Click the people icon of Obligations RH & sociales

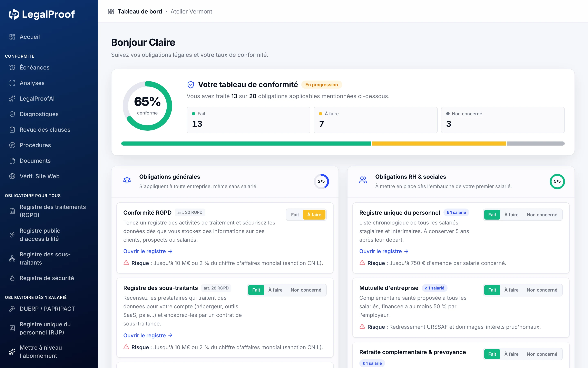(363, 180)
